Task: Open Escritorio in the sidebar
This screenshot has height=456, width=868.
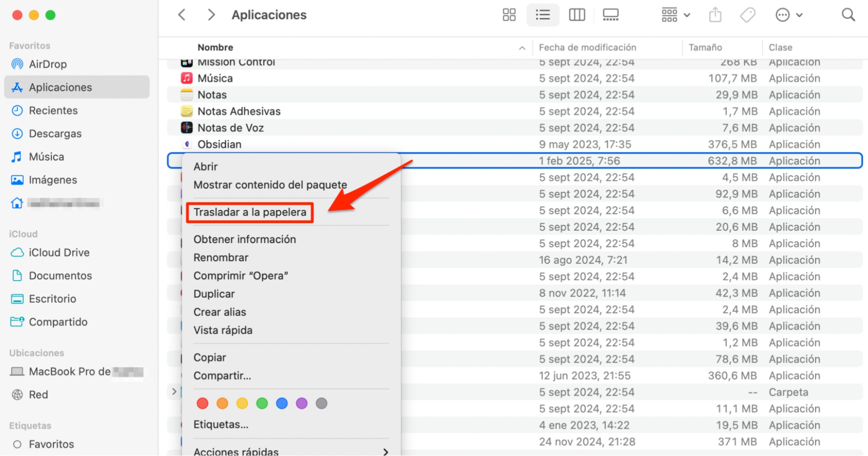Action: [52, 299]
